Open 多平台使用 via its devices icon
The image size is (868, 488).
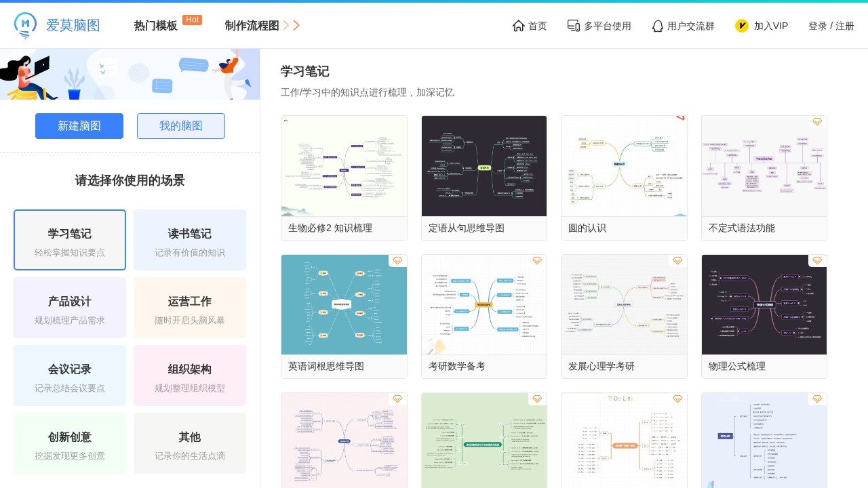click(573, 26)
